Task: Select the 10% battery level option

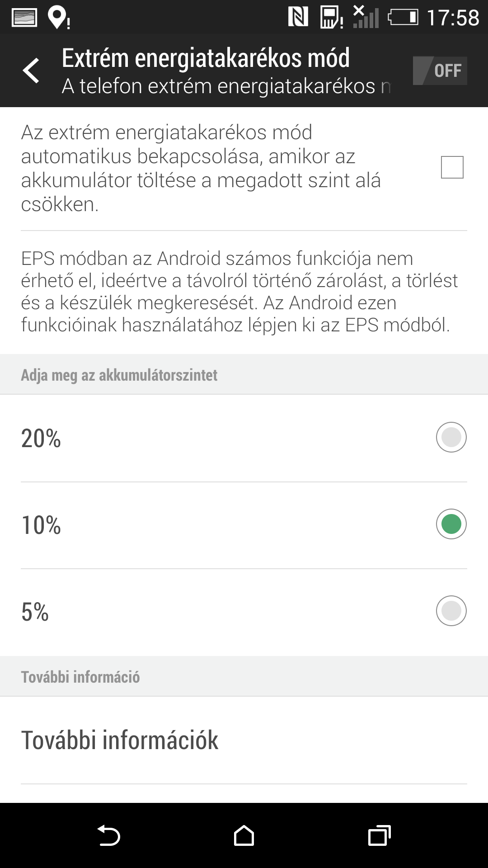Action: (x=451, y=524)
